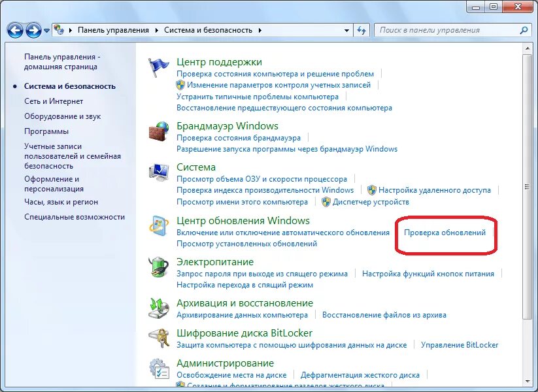
Task: Expand arrow after Система и безопасность breadcrumb
Action: [260, 30]
